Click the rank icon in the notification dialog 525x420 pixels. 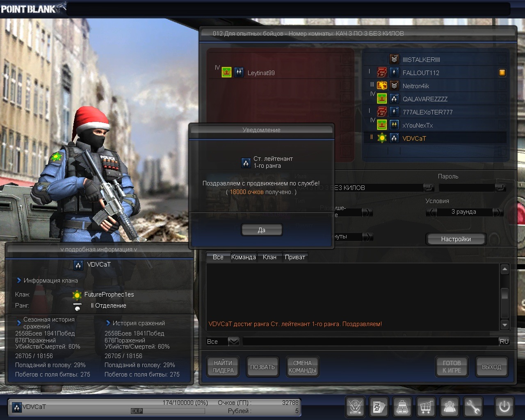tap(246, 163)
